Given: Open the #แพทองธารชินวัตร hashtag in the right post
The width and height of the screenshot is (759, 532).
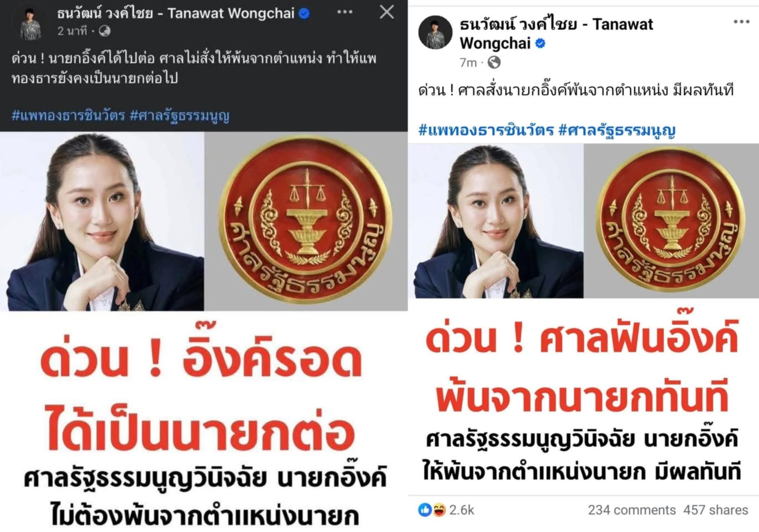Looking at the screenshot, I should [486, 130].
